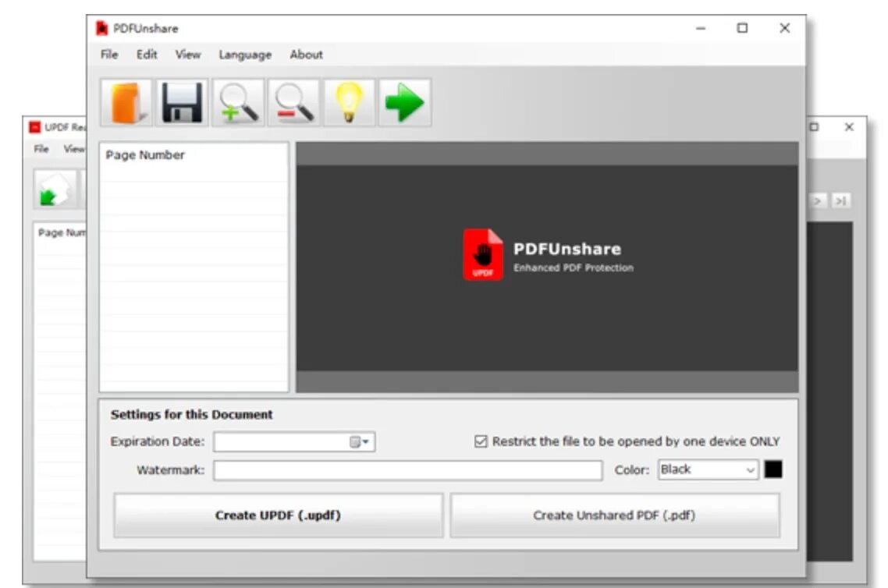The height and width of the screenshot is (588, 888).
Task: Click inside the Watermark text field
Action: click(408, 470)
